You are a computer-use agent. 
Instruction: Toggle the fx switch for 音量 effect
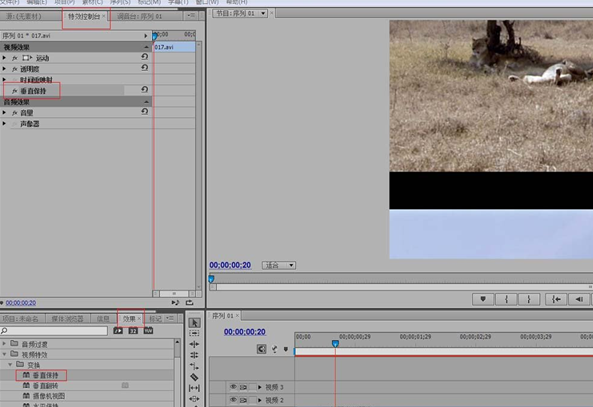click(15, 113)
